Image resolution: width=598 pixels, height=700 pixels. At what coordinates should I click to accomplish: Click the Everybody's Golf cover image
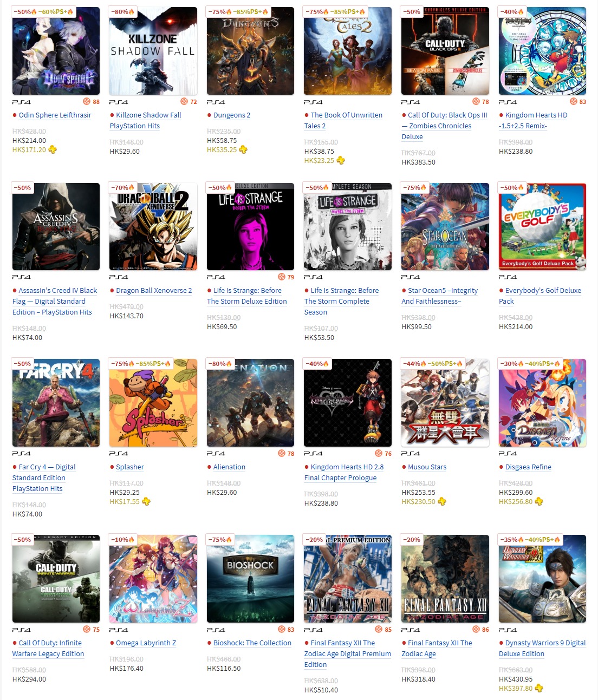[542, 226]
